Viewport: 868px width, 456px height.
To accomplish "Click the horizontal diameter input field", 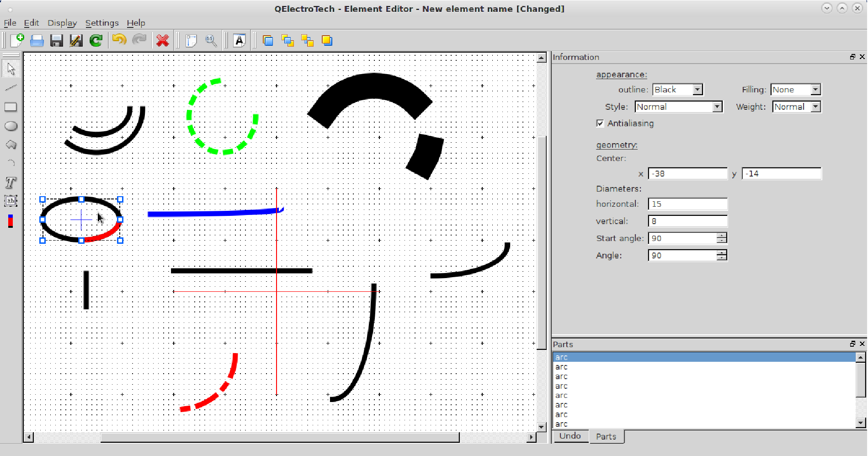I will pos(687,204).
